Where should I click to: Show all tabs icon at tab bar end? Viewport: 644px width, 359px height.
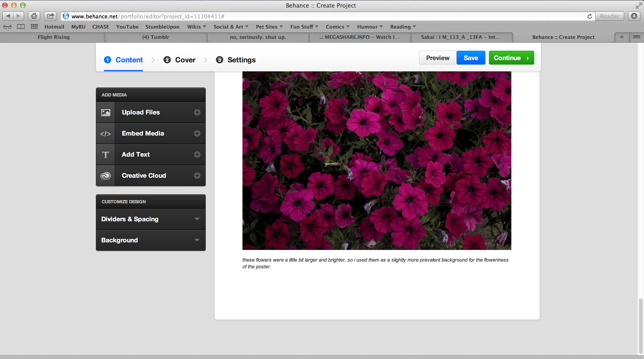point(637,37)
